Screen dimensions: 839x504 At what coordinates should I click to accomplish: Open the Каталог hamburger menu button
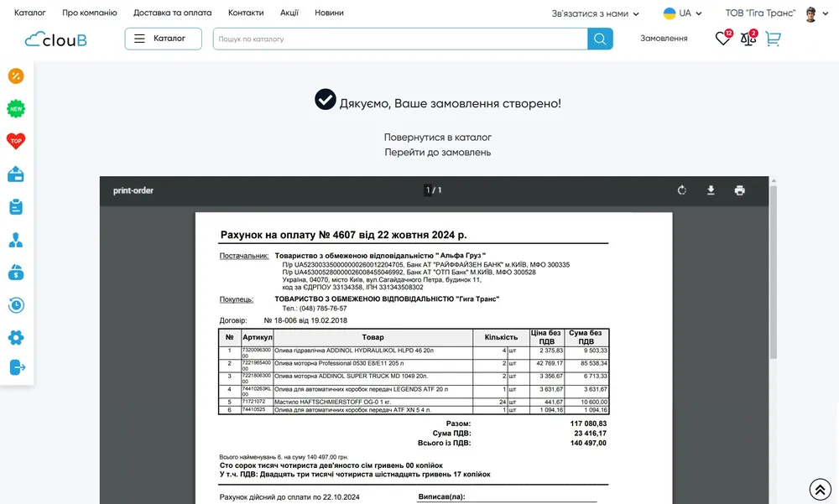[x=164, y=39]
